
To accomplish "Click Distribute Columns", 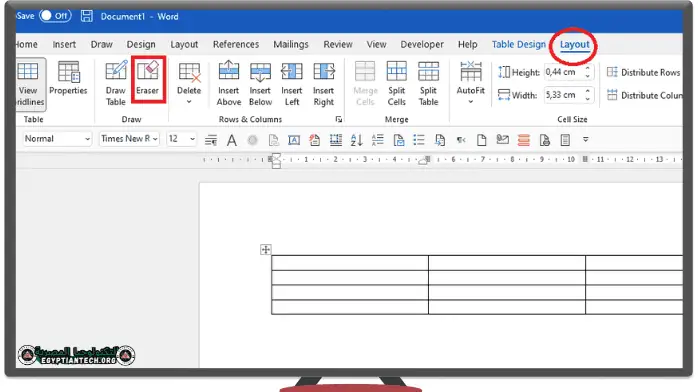I will tap(645, 95).
